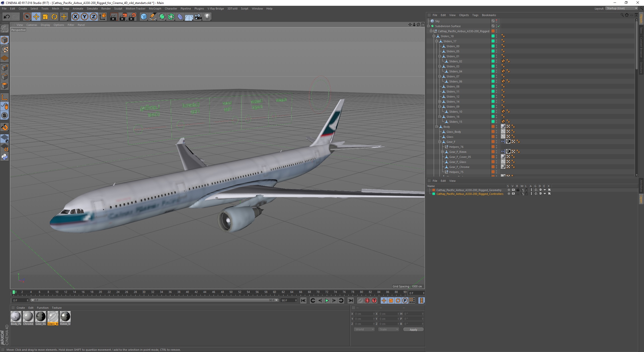Toggle visibility of Geometry layer
The height and width of the screenshot is (352, 644).
coord(513,190)
